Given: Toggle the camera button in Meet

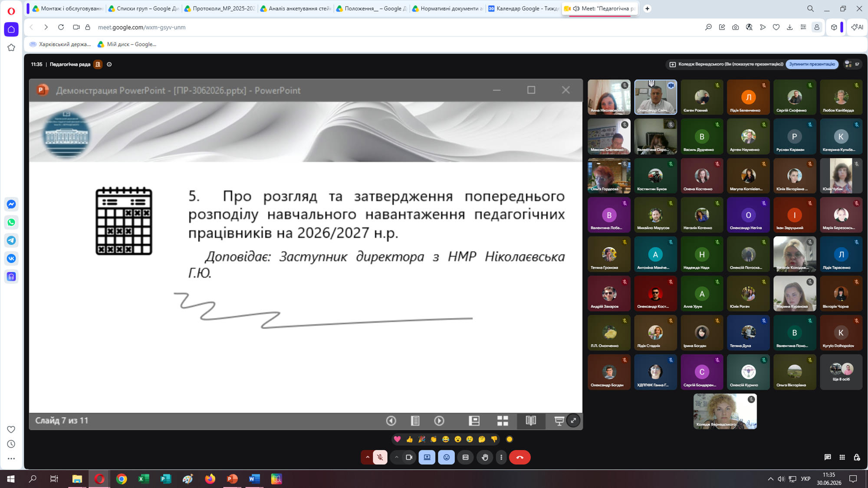Looking at the screenshot, I should click(x=409, y=457).
